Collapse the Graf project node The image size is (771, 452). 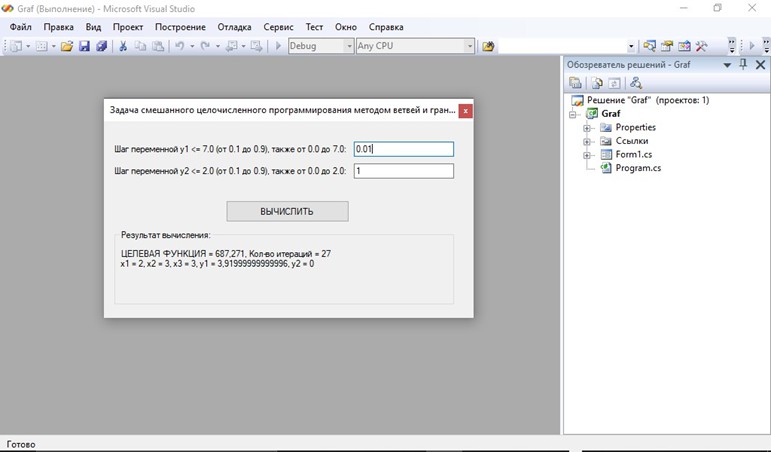(573, 114)
